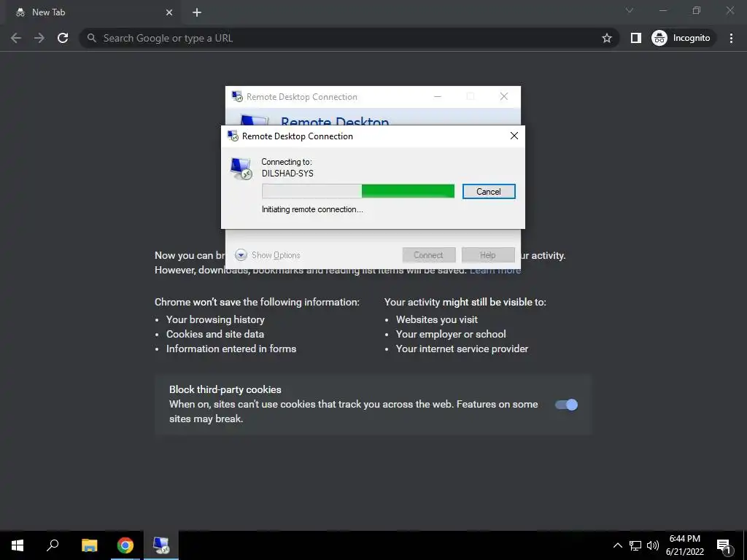Minimize the background Remote Desktop Connection window
Viewport: 747px width, 560px height.
point(438,97)
